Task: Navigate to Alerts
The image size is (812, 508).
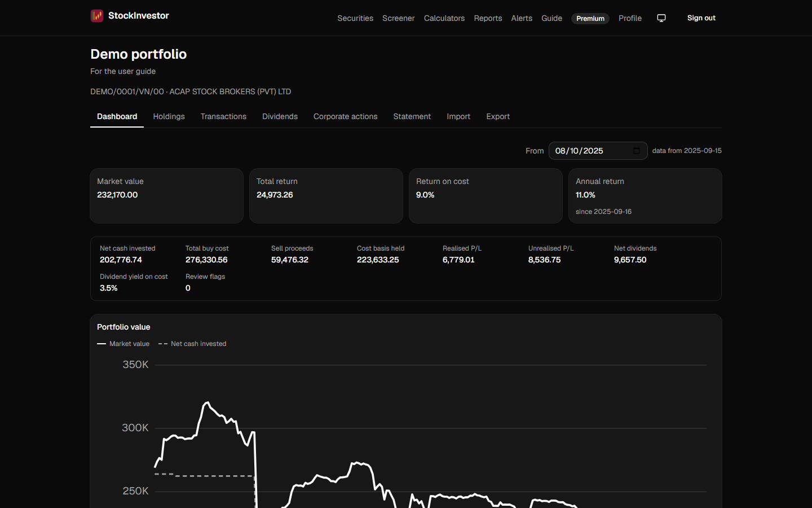Action: click(522, 18)
